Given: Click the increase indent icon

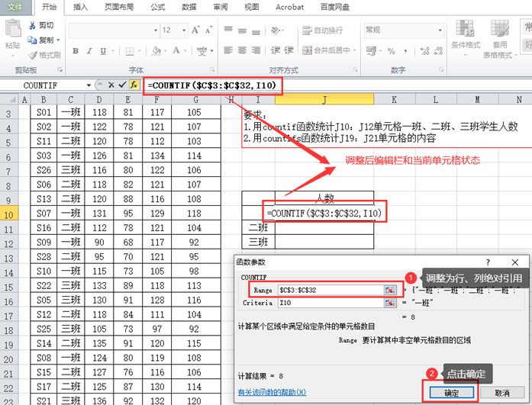Looking at the screenshot, I should pos(289,50).
